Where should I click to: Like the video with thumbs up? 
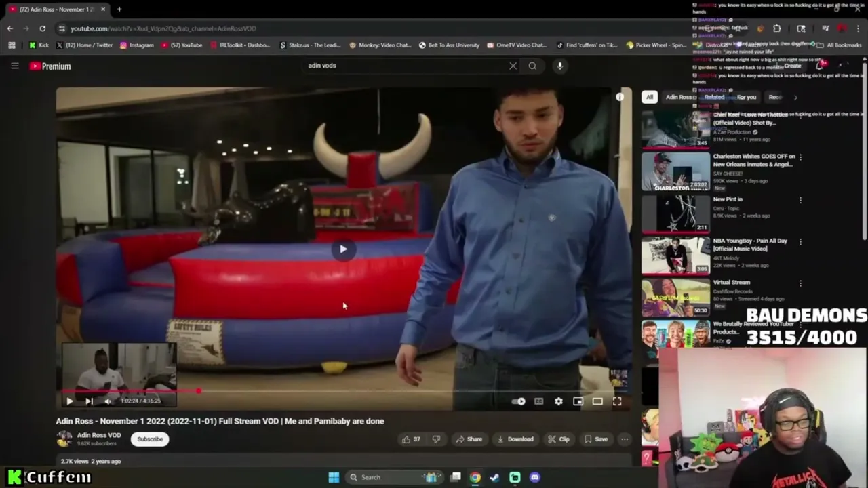coord(411,439)
